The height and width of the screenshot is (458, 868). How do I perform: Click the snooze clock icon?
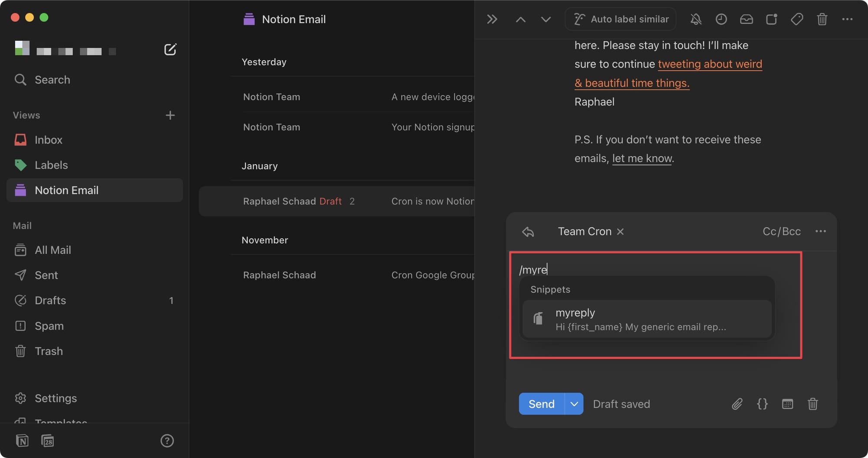tap(721, 19)
